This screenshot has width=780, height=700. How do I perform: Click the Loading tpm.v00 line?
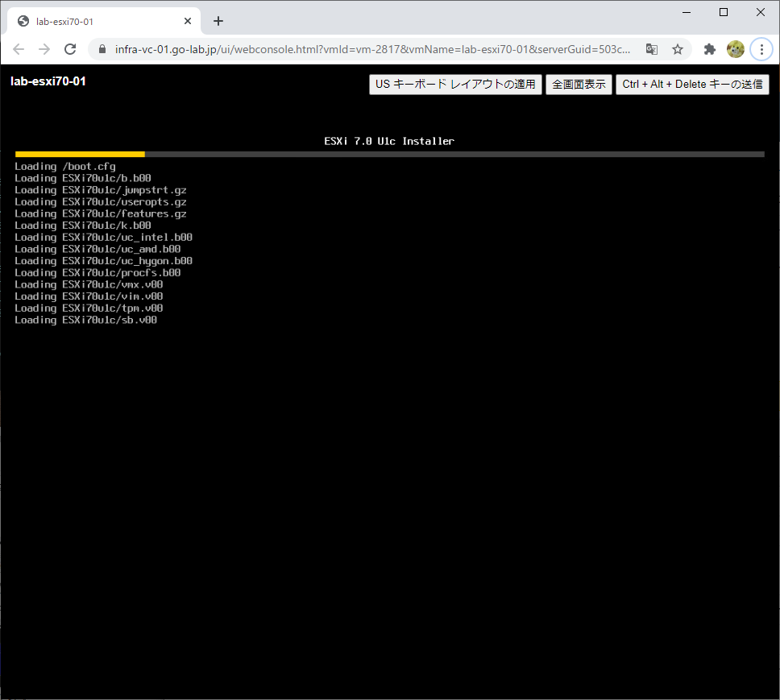(x=89, y=309)
